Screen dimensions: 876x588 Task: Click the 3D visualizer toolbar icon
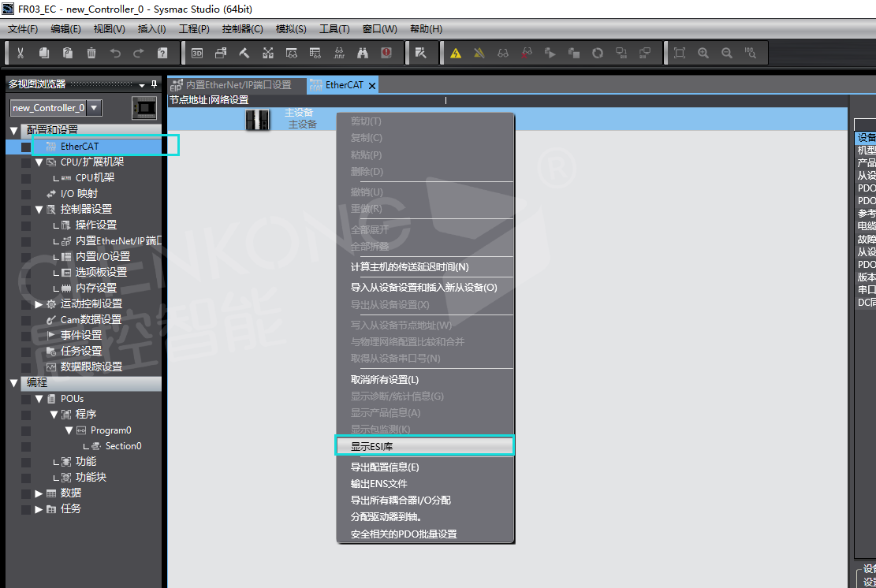click(x=197, y=54)
